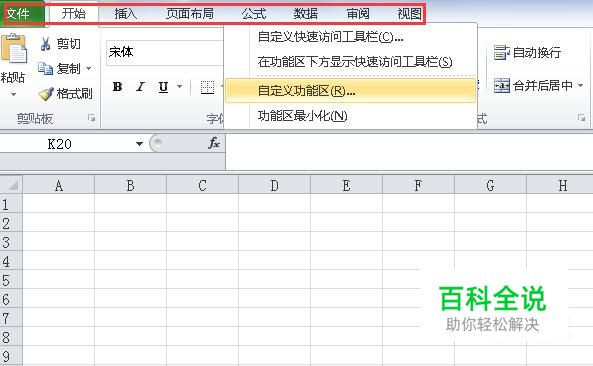
Task: Toggle italic formatting (I)
Action: point(140,87)
